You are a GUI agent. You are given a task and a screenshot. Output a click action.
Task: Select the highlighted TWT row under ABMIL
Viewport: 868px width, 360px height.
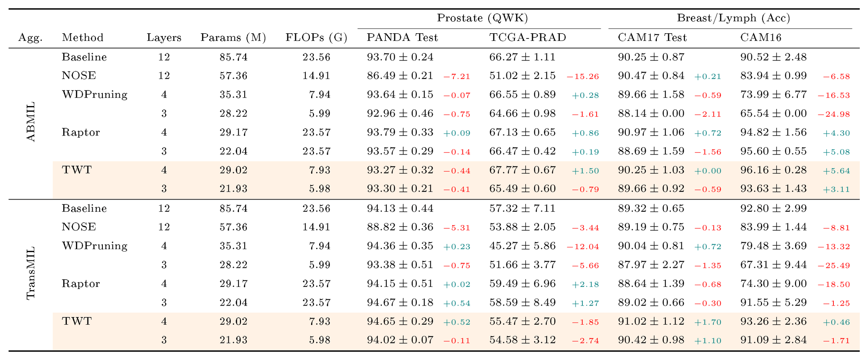point(456,170)
